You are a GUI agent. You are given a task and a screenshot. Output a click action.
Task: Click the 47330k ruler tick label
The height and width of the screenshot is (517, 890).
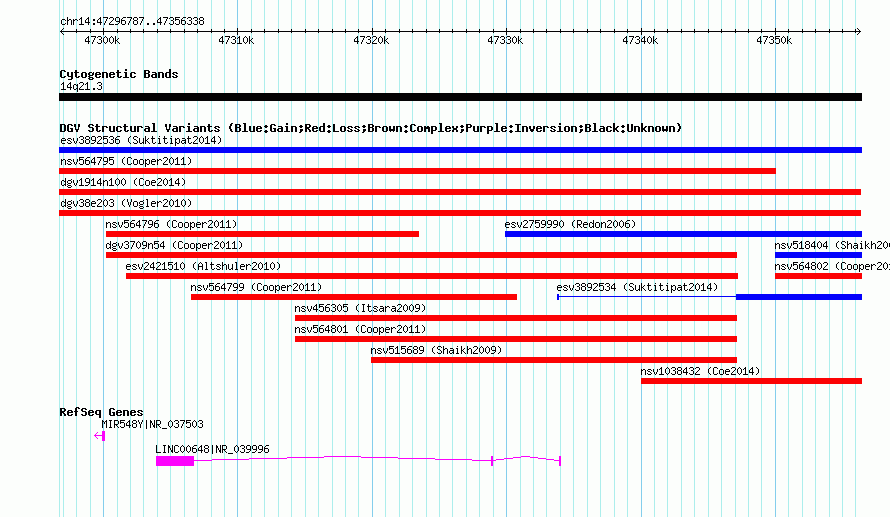(x=505, y=40)
